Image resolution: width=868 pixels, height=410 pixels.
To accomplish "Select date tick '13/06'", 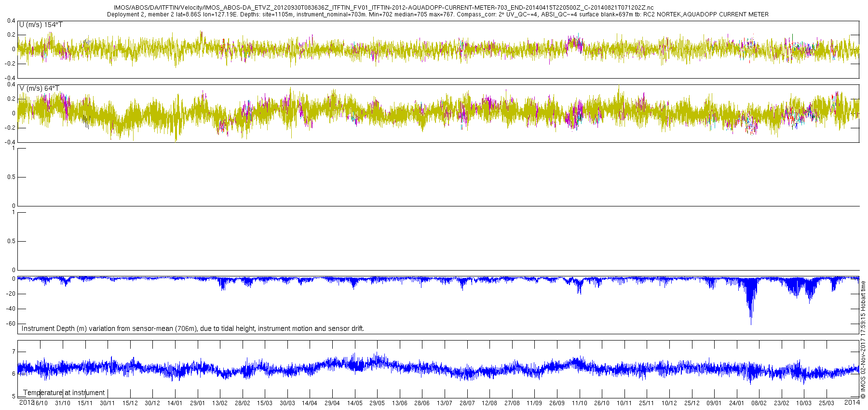I will click(400, 403).
